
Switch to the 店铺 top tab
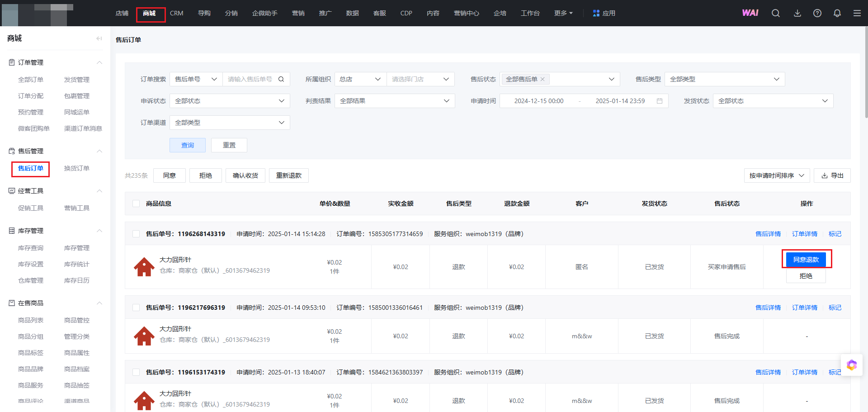click(122, 13)
